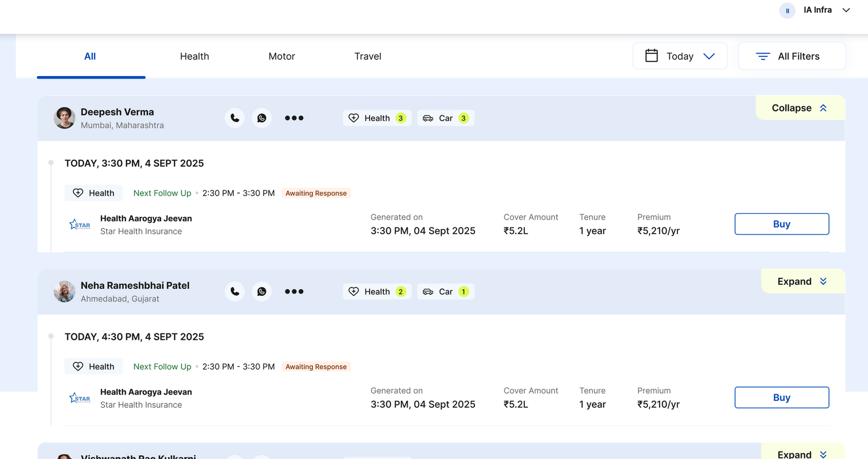Switch to the Health tab
Image resolution: width=868 pixels, height=459 pixels.
pos(194,56)
